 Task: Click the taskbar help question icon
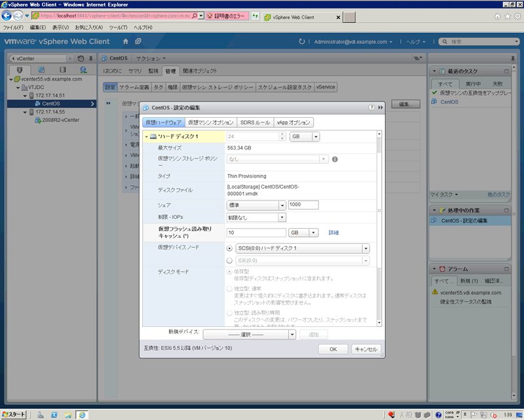pos(438,415)
